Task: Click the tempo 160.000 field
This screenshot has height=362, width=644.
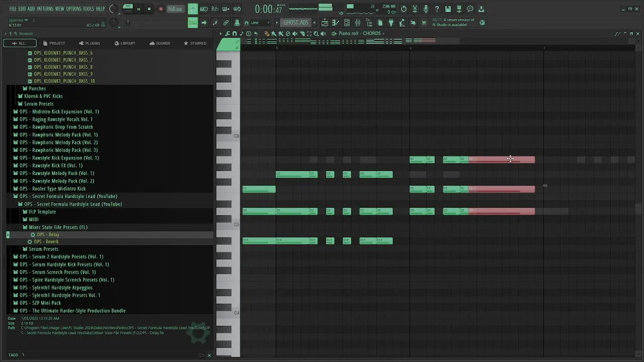Action: pos(175,9)
